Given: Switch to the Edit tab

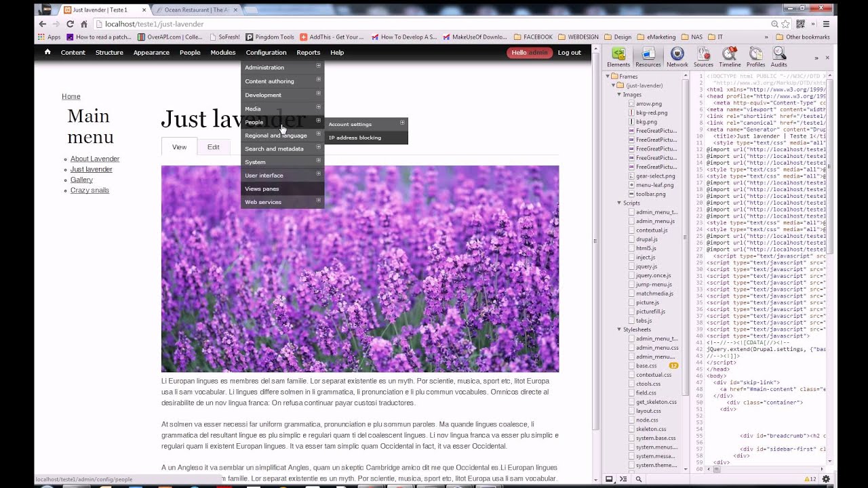Looking at the screenshot, I should click(x=214, y=147).
